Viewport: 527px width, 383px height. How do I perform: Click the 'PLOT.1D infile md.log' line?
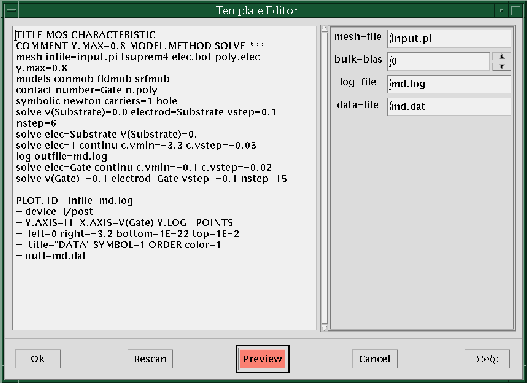[x=74, y=201]
